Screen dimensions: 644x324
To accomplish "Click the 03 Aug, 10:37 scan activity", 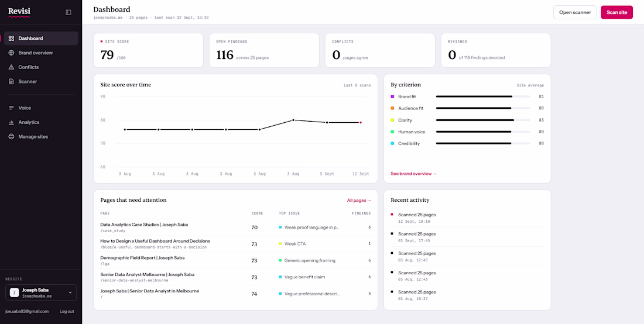I will tap(467, 295).
